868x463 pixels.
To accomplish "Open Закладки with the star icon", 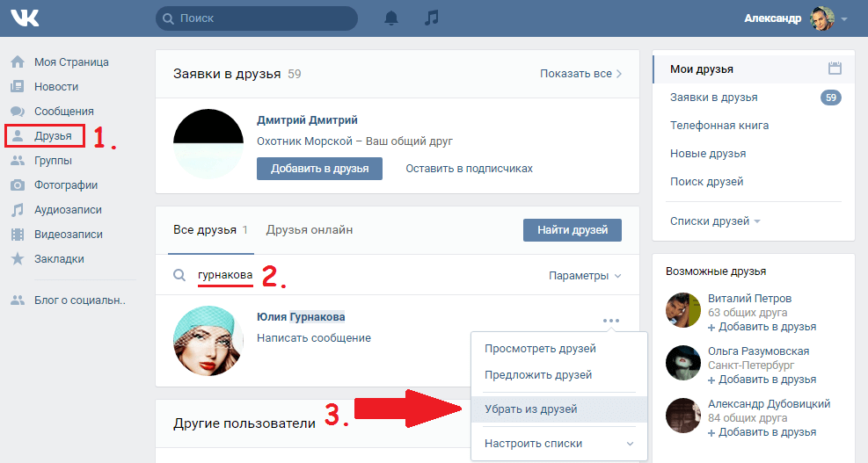I will click(59, 259).
